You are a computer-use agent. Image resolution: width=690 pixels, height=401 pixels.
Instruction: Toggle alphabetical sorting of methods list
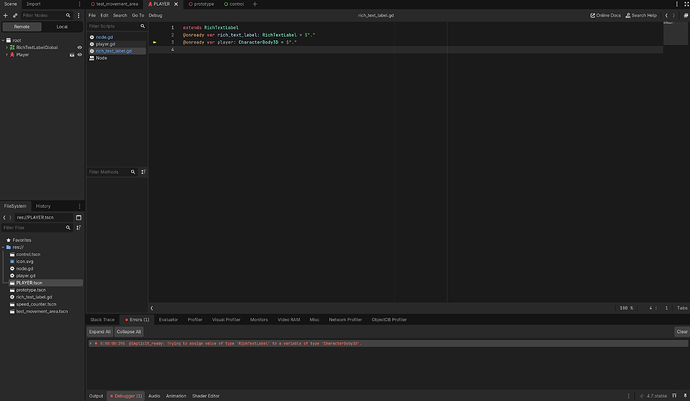point(143,172)
